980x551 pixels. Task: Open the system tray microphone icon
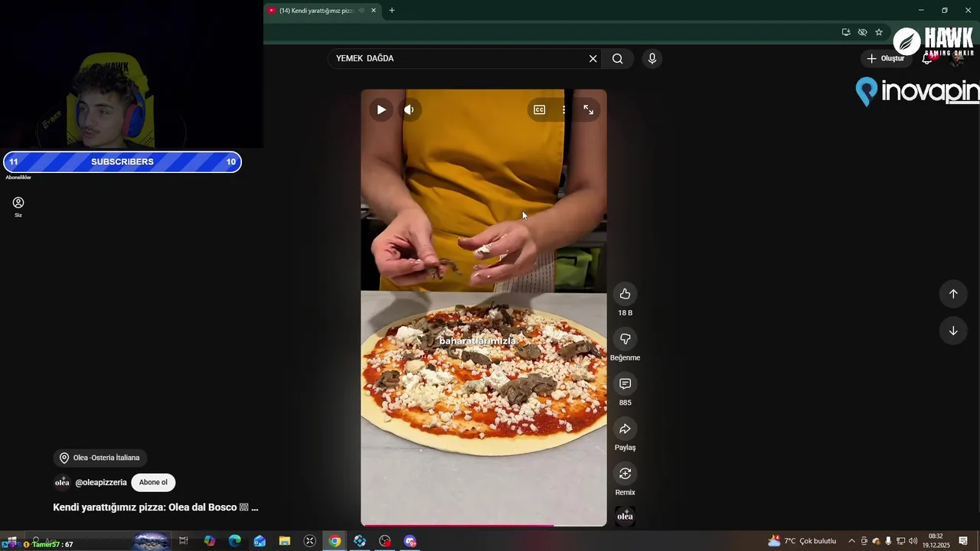888,541
